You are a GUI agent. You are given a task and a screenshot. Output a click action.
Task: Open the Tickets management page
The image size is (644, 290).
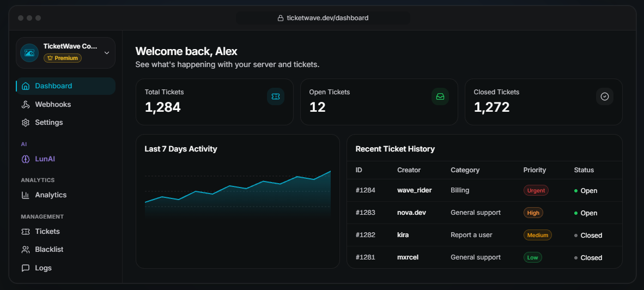[66, 232]
